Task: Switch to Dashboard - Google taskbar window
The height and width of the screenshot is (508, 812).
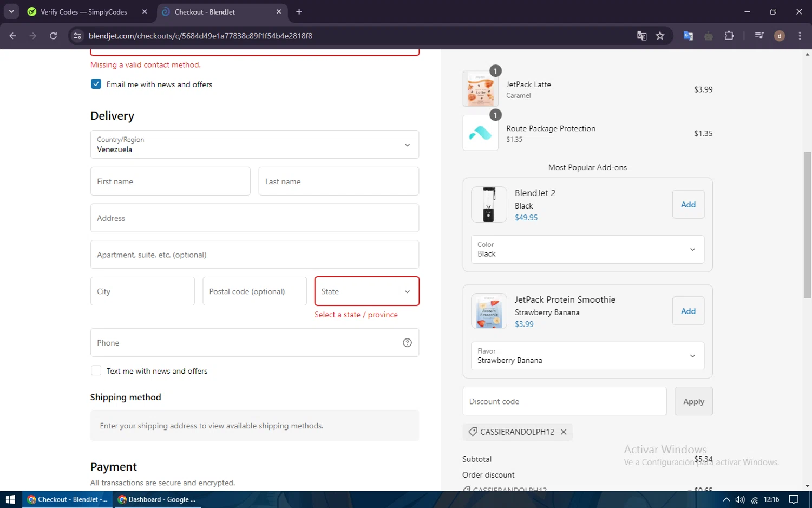Action: pos(157,499)
